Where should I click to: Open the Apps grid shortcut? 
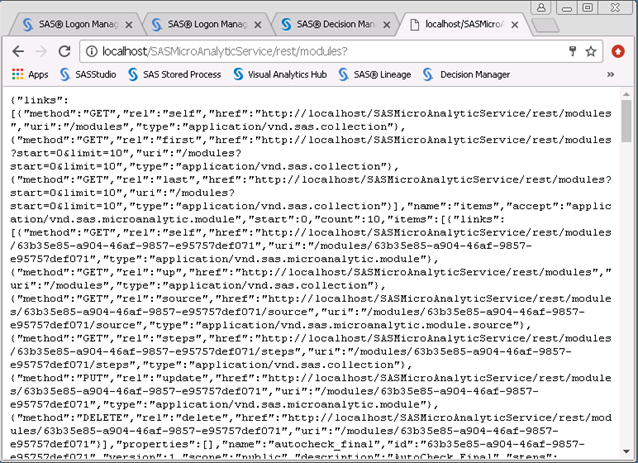click(30, 74)
